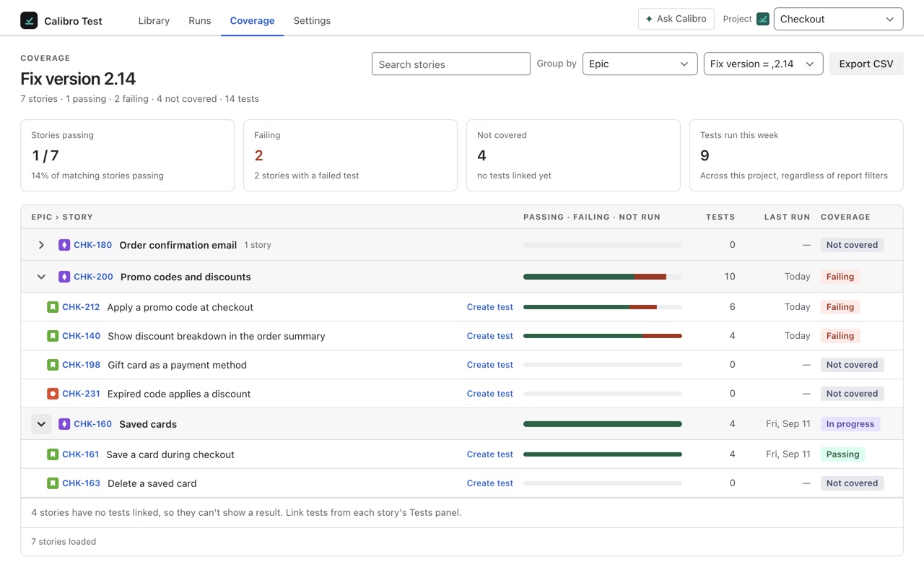Click the Ask Calibro button

point(676,19)
